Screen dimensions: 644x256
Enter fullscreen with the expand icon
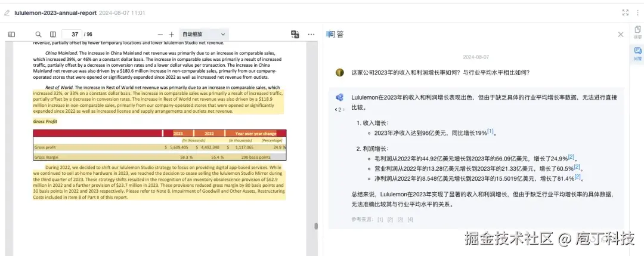click(626, 13)
